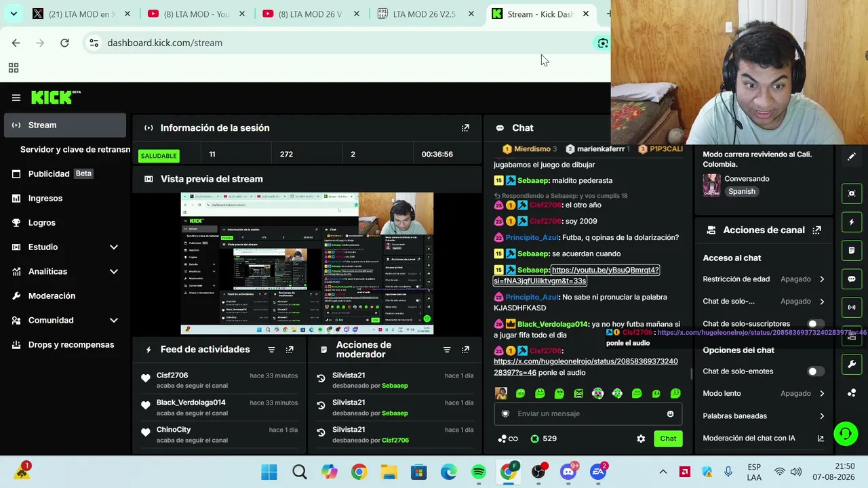The width and height of the screenshot is (868, 488).
Task: Open the youtu.be link from Sebaaep
Action: coord(576,275)
